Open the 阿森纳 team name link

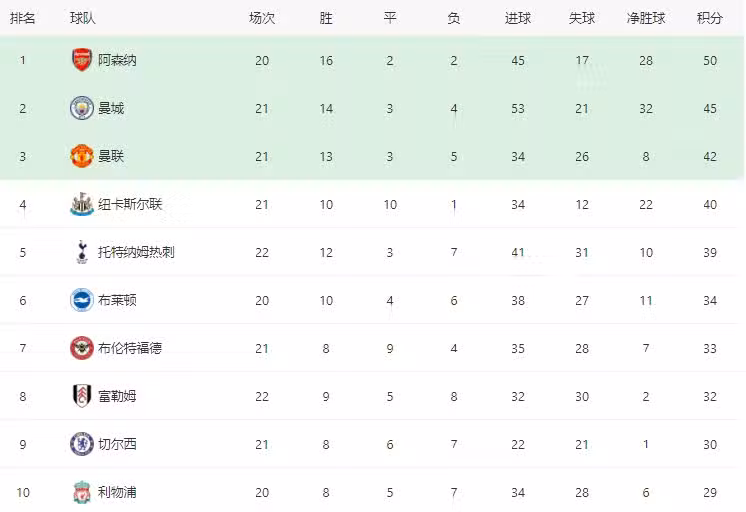(x=117, y=60)
